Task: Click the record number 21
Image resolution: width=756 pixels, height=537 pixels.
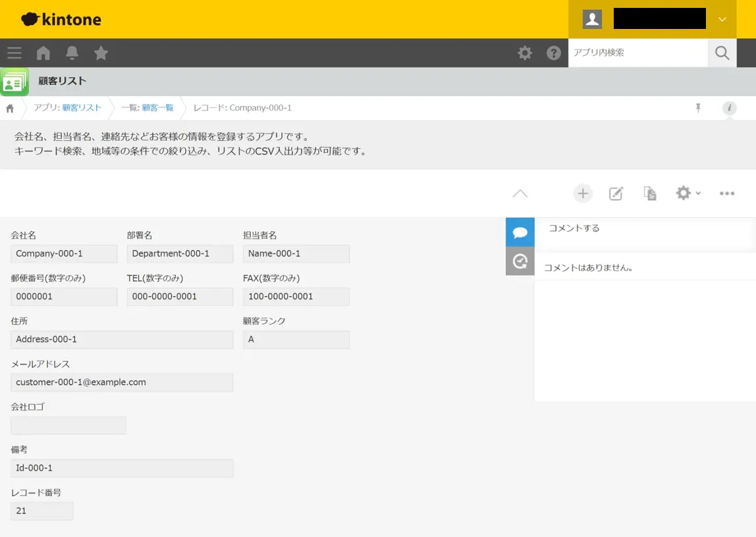Action: point(42,511)
